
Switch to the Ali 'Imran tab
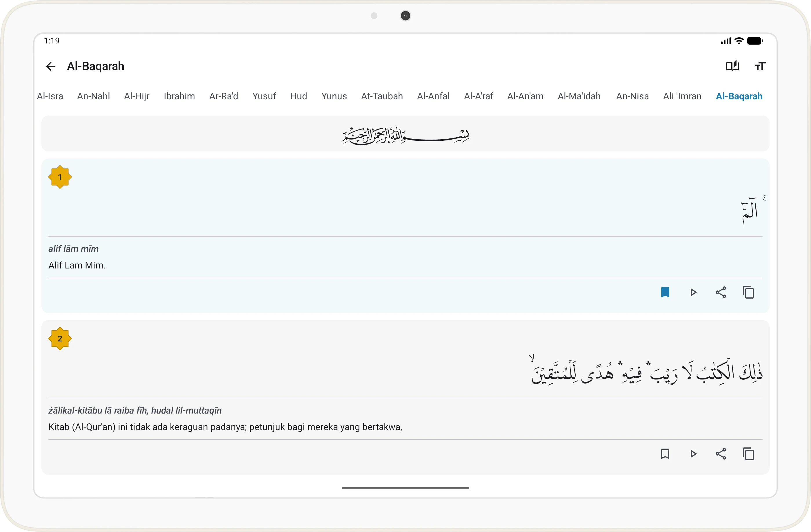(x=682, y=96)
